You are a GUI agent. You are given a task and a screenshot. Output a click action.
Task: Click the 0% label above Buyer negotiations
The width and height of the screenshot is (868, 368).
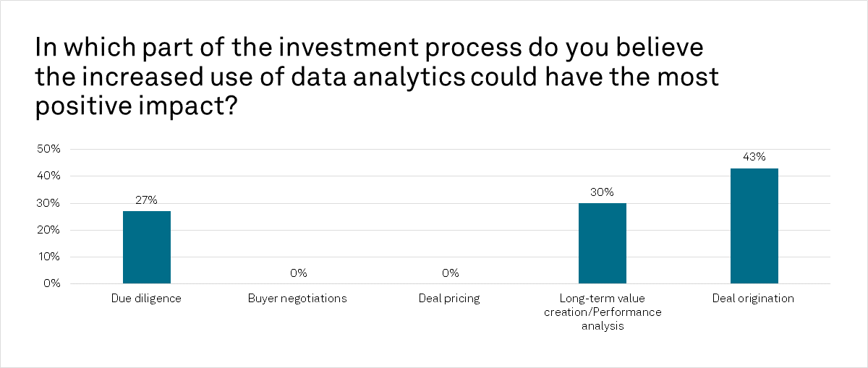coord(299,273)
